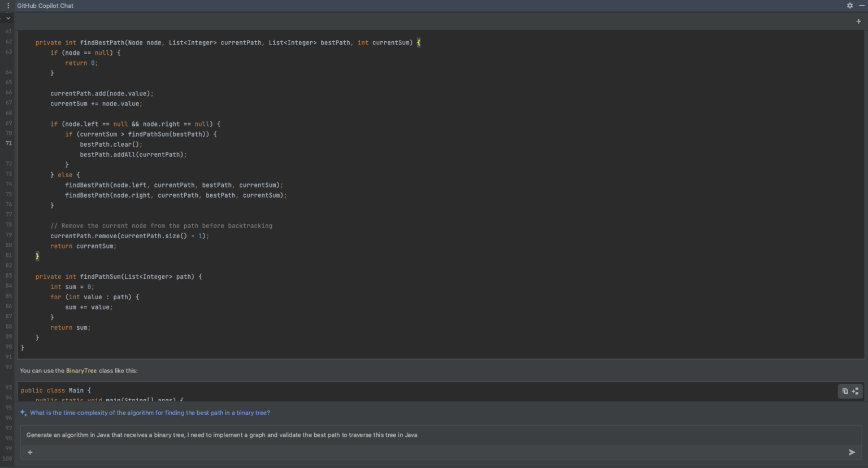Click the 'for (int value : path)' line
The width and height of the screenshot is (868, 468).
click(x=94, y=297)
